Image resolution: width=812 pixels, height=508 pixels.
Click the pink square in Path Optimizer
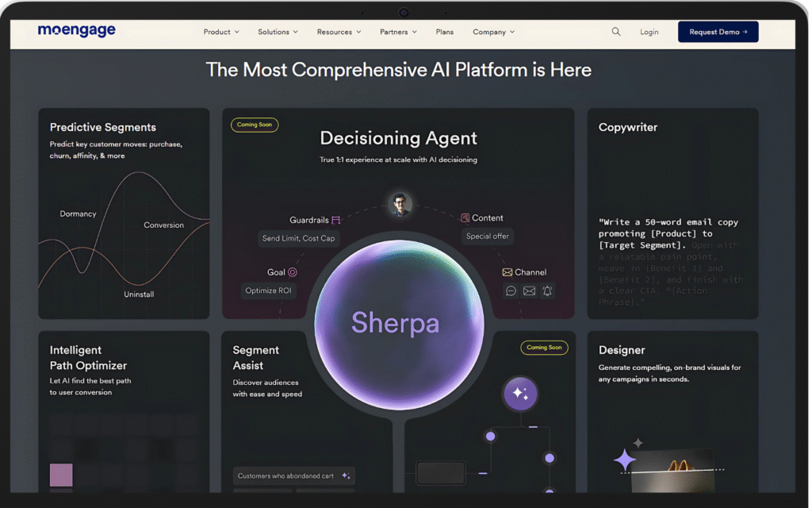click(61, 475)
